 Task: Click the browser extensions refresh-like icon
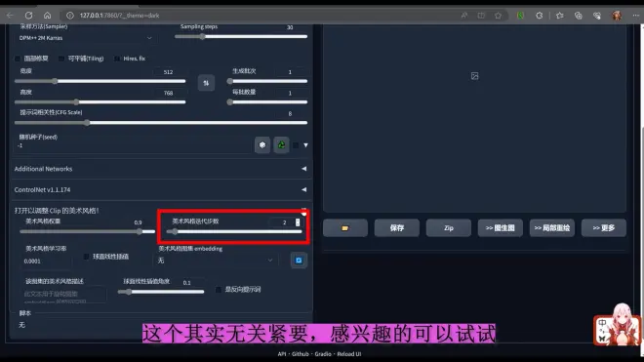pyautogui.click(x=540, y=16)
